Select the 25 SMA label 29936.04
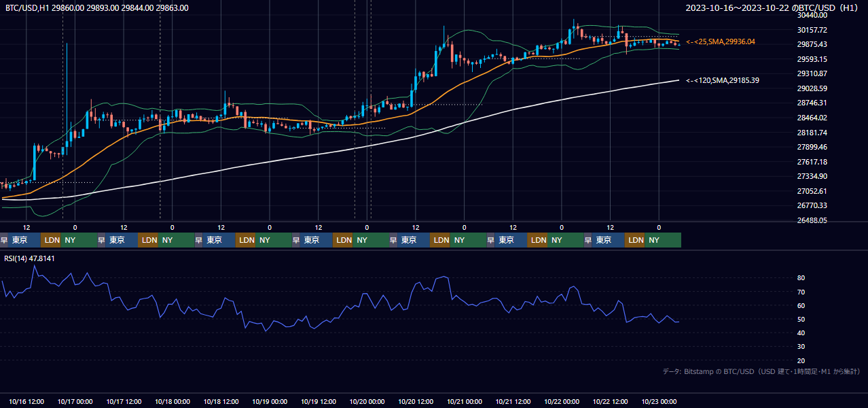The width and height of the screenshot is (868, 408). pos(721,41)
